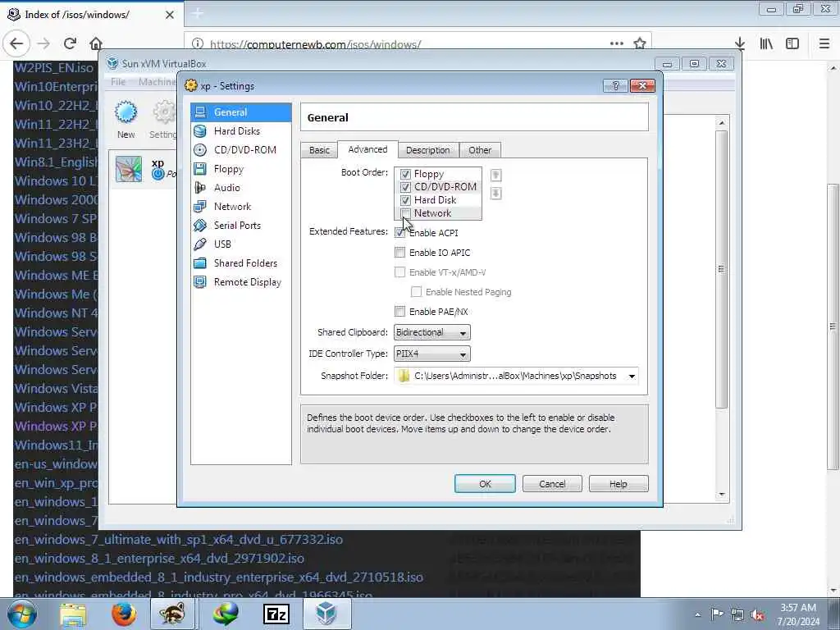The height and width of the screenshot is (630, 840).
Task: Open the en_windows_7_ultimate_with_sp1_x64 ISO link
Action: click(178, 540)
